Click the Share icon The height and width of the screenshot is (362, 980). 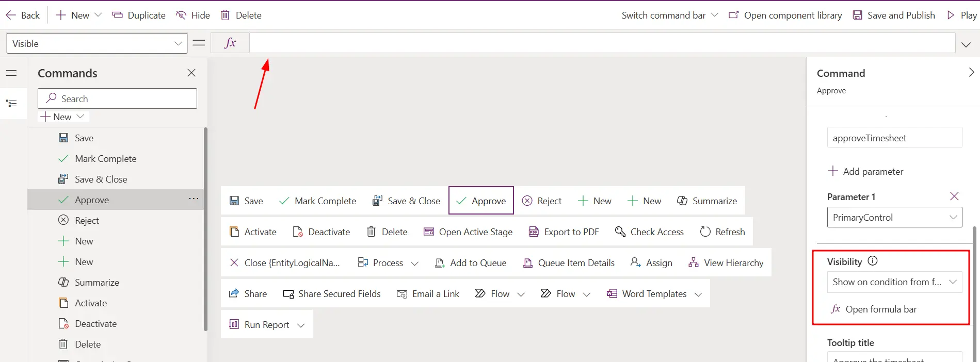(234, 293)
